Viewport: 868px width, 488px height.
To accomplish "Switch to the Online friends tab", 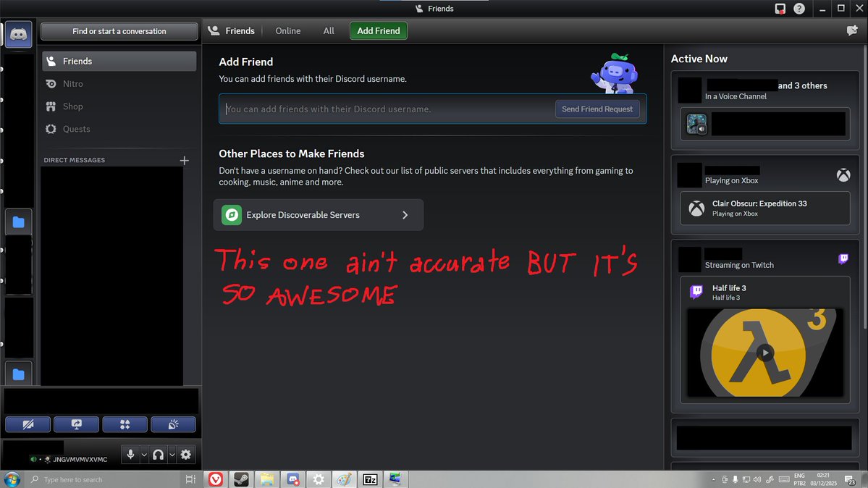I will pyautogui.click(x=288, y=31).
